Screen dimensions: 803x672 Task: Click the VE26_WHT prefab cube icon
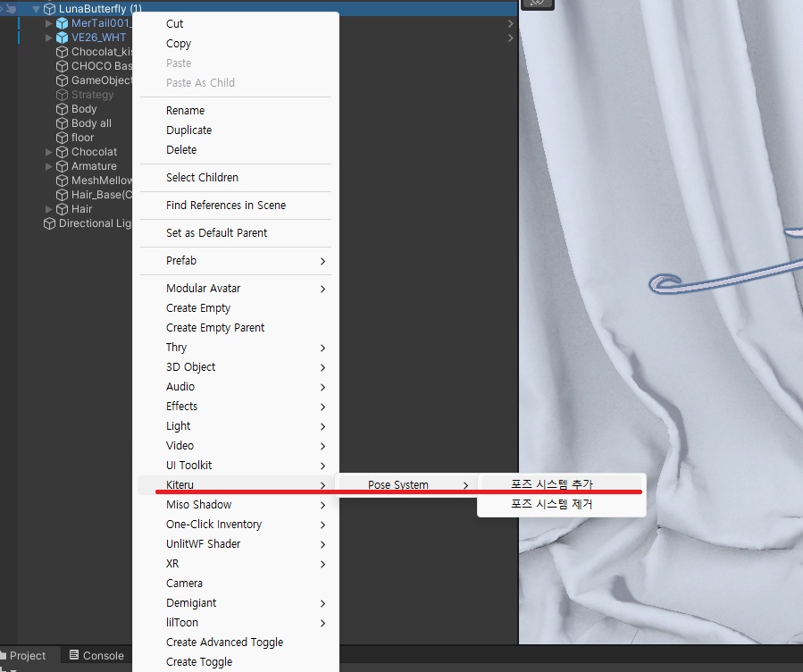coord(62,38)
